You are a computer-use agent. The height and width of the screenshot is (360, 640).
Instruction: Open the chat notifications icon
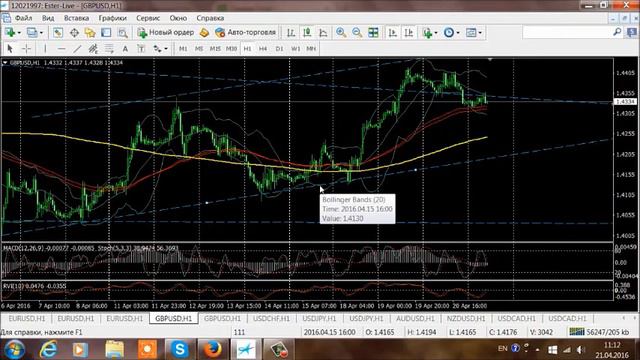[632, 32]
